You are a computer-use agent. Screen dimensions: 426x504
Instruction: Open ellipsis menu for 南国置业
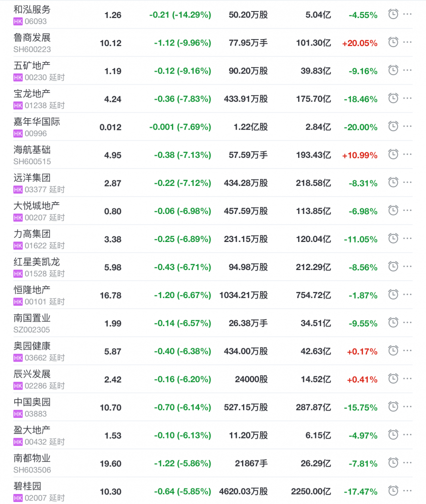[x=407, y=323]
